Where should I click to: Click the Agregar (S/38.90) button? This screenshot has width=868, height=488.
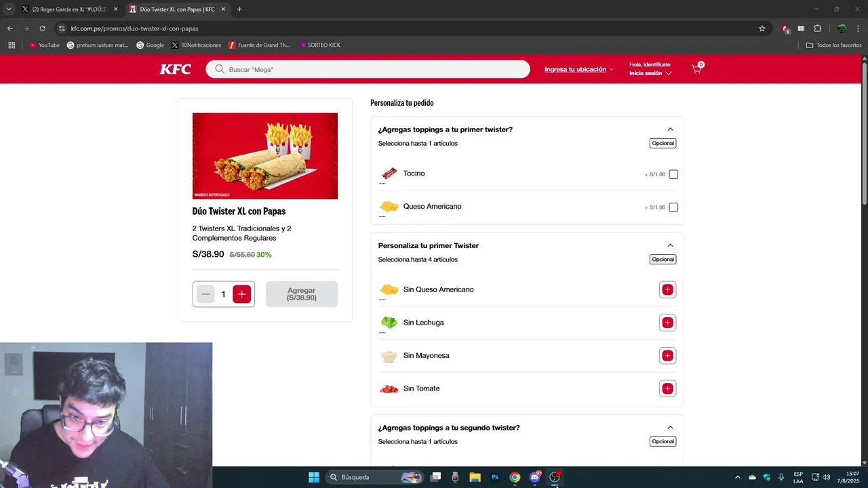point(302,294)
